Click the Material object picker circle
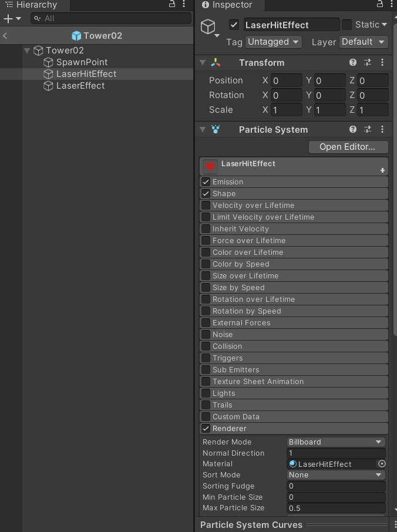The width and height of the screenshot is (397, 532). [x=382, y=464]
